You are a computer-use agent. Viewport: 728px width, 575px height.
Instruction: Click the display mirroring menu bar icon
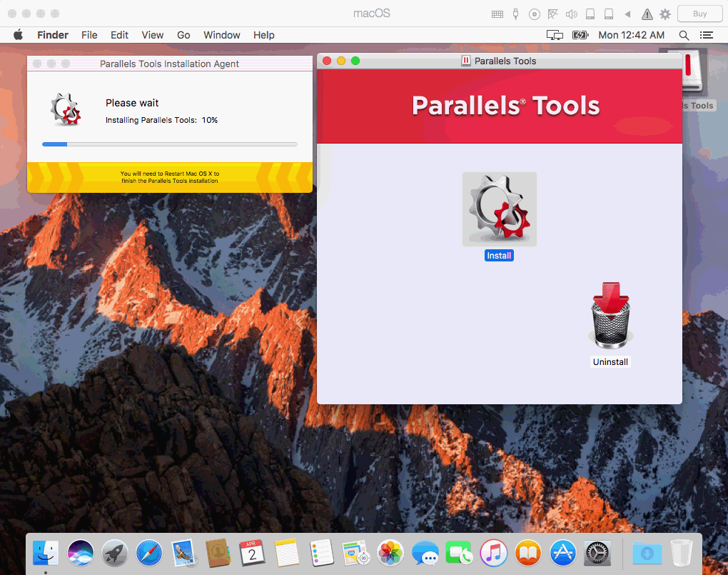click(555, 35)
